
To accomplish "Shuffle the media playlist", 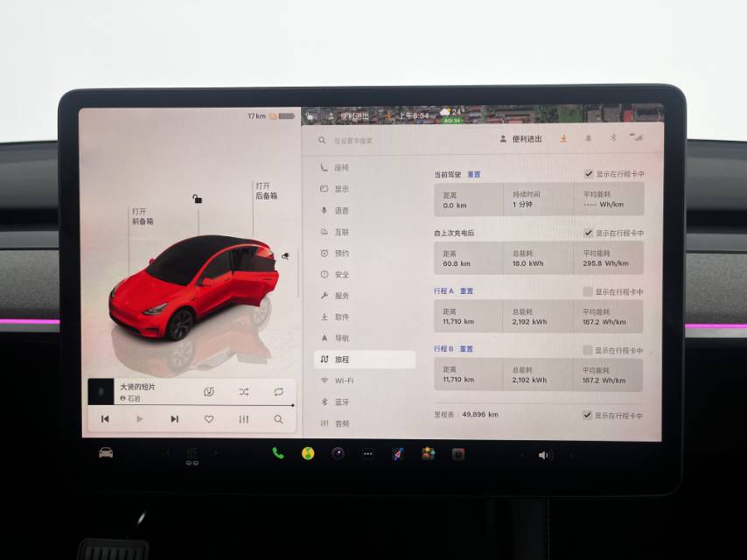I will pyautogui.click(x=244, y=392).
